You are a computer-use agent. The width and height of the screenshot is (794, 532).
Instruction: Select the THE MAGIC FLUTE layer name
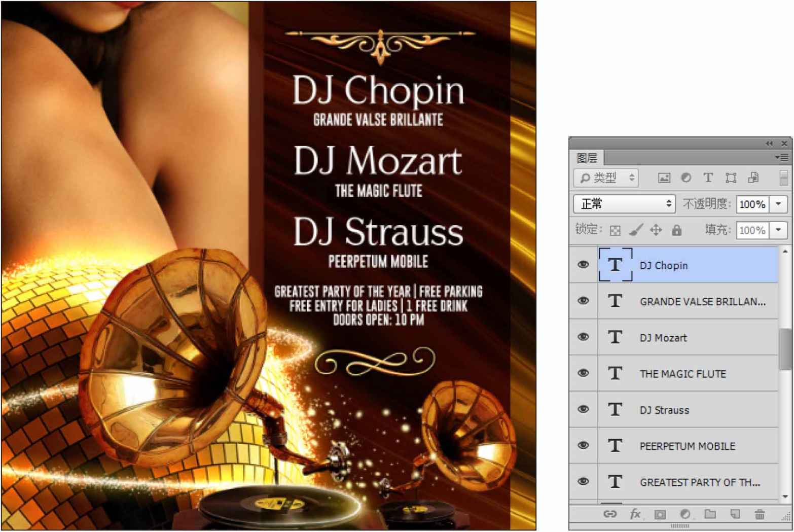tap(683, 374)
